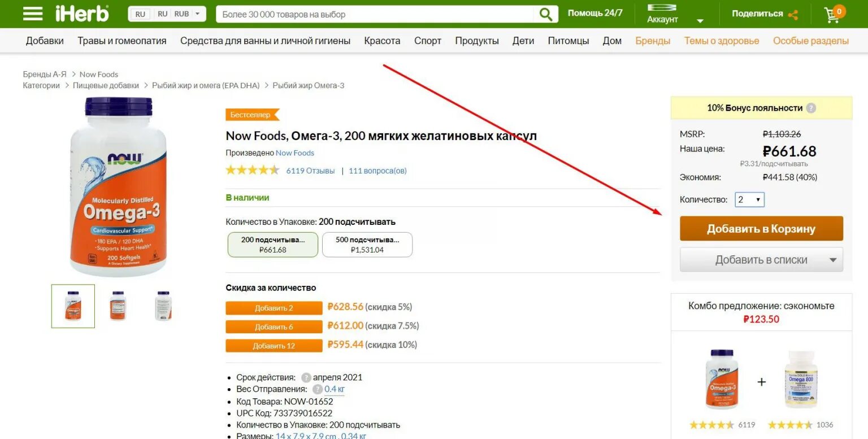
Task: Click the share icon next to Поделиться
Action: pyautogui.click(x=793, y=15)
